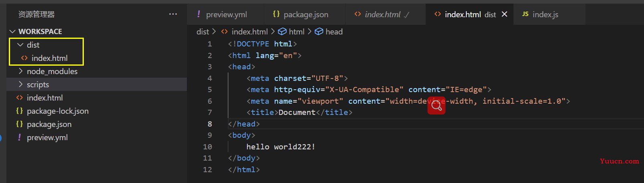This screenshot has height=183, width=644.
Task: Click the HTML icon in the breadcrumb
Action: pos(225,31)
